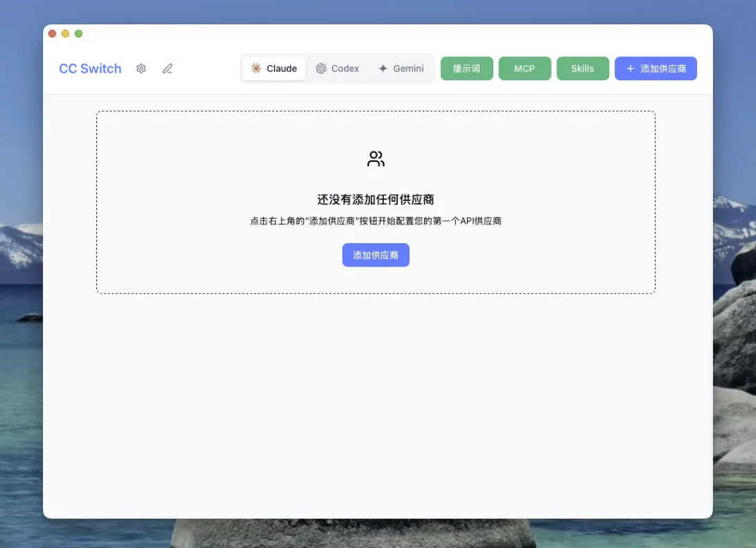Click the pencil edit icon in the header
This screenshot has height=548, width=756.
tap(167, 68)
